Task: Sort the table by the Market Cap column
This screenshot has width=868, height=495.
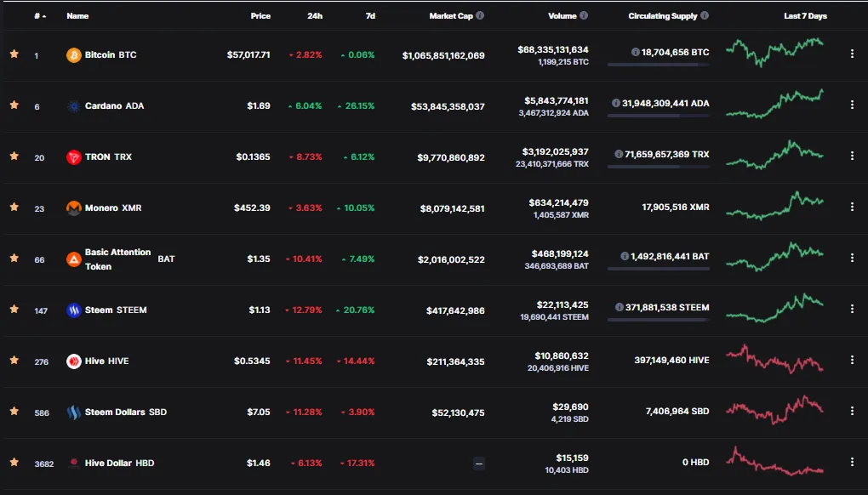Action: coord(451,16)
